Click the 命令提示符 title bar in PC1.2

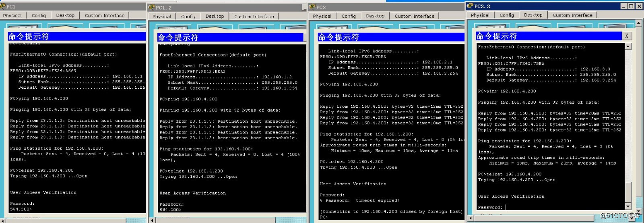pos(230,38)
